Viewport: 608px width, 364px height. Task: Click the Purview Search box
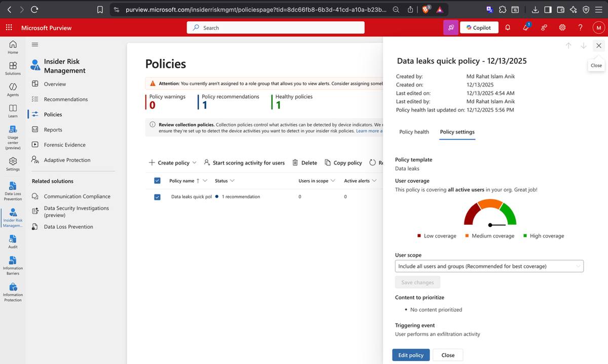click(276, 27)
